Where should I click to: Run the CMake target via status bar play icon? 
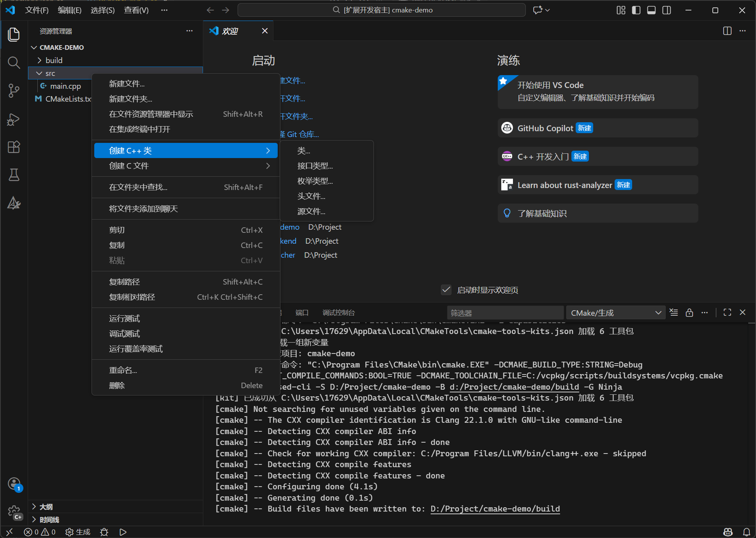pos(123,532)
